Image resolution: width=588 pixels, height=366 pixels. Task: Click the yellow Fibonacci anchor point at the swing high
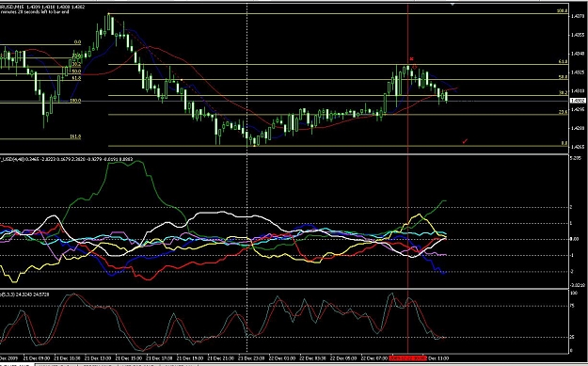point(109,14)
